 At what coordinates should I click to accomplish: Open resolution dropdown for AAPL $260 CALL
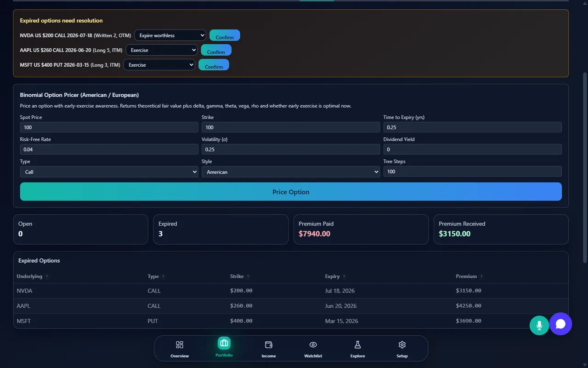(x=162, y=50)
